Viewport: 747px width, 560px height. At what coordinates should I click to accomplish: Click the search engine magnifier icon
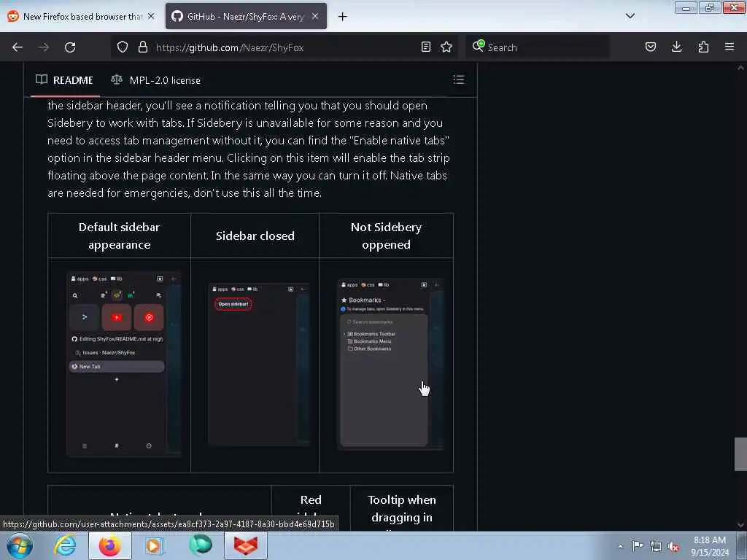[x=479, y=46]
